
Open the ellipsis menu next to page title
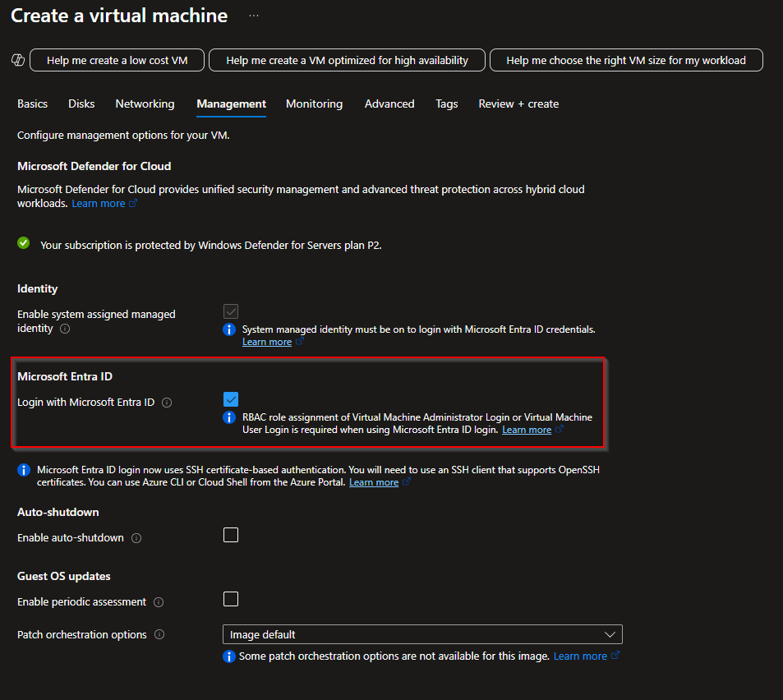click(x=254, y=16)
